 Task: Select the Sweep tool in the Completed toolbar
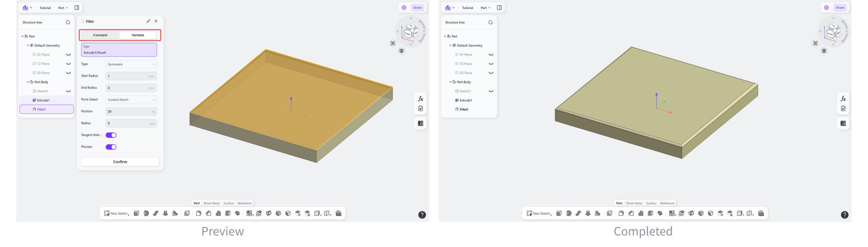point(578,213)
